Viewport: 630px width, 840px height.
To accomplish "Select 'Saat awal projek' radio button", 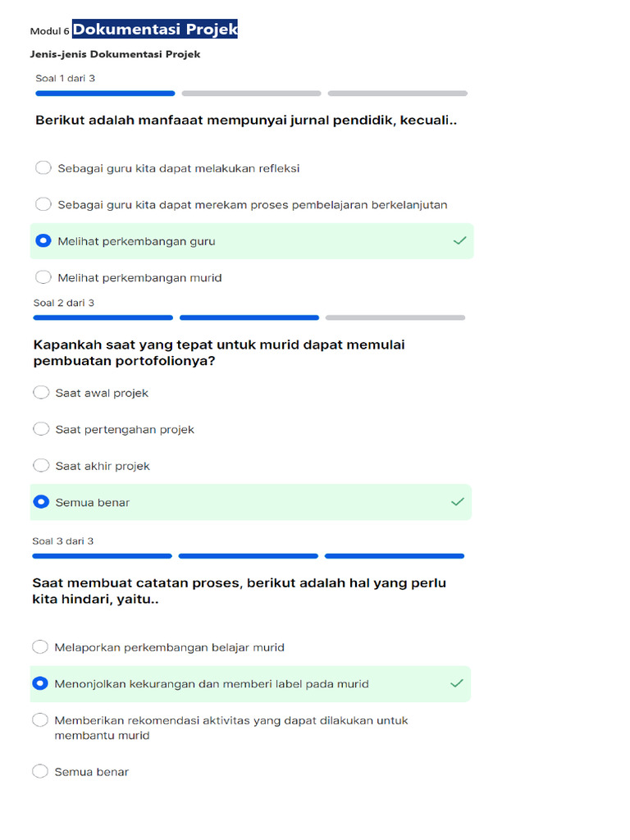I will tap(41, 393).
